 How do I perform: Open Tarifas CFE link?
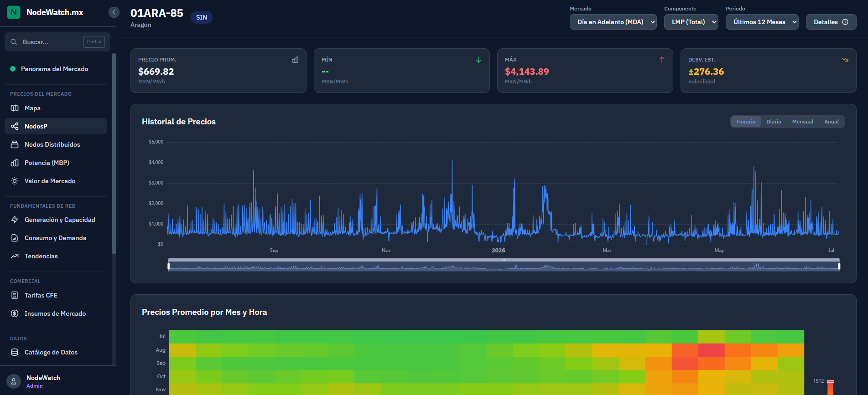pos(56,295)
